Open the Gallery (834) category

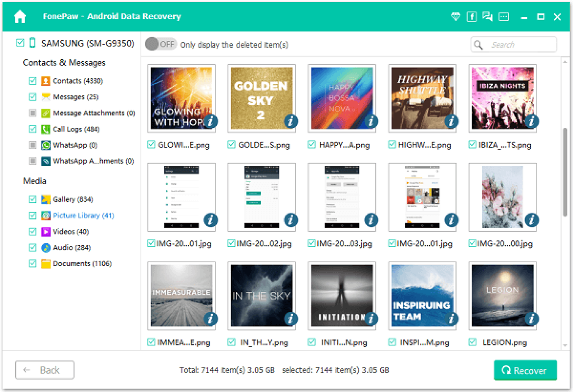[73, 199]
